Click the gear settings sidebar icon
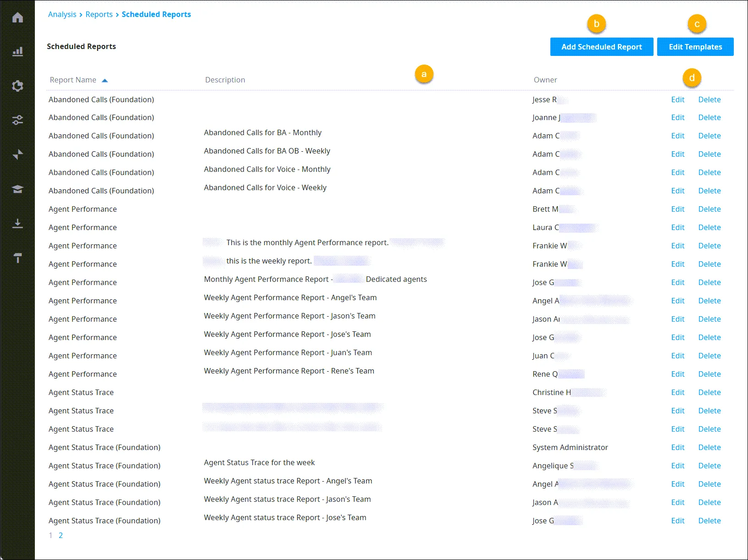748x560 pixels. (x=17, y=86)
